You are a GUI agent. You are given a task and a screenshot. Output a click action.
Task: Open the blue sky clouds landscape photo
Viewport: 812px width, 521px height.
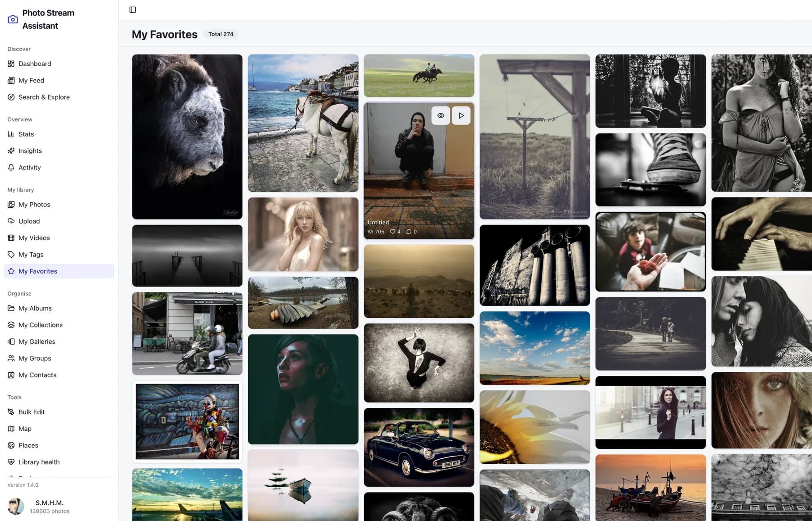[535, 348]
